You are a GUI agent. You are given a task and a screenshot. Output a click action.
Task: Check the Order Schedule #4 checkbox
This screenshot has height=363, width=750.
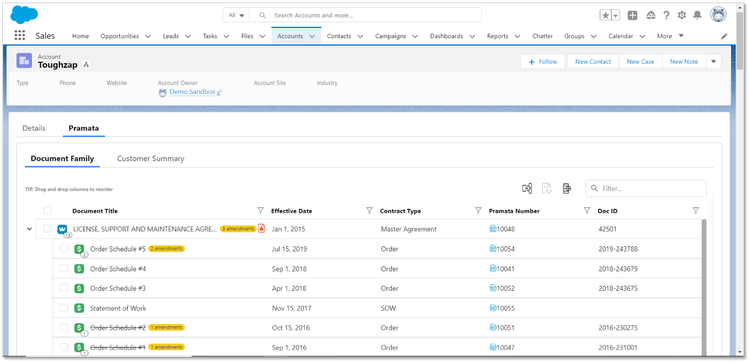tap(64, 268)
